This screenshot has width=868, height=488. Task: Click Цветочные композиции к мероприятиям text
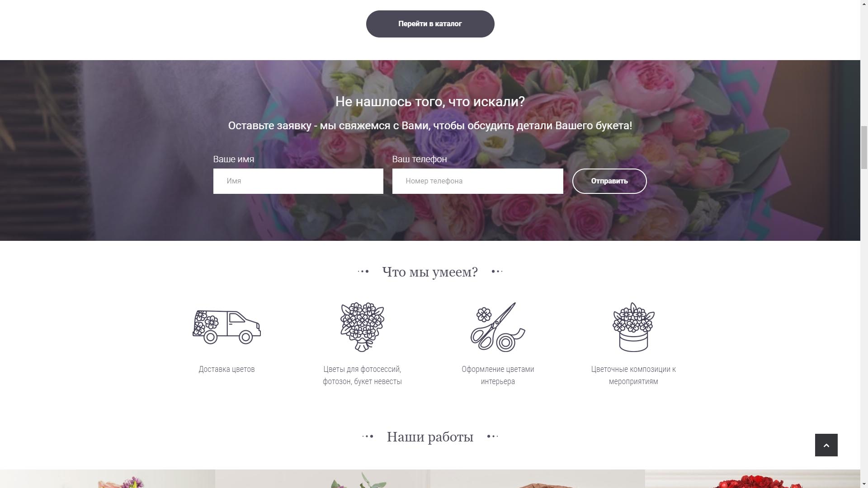coord(633,375)
